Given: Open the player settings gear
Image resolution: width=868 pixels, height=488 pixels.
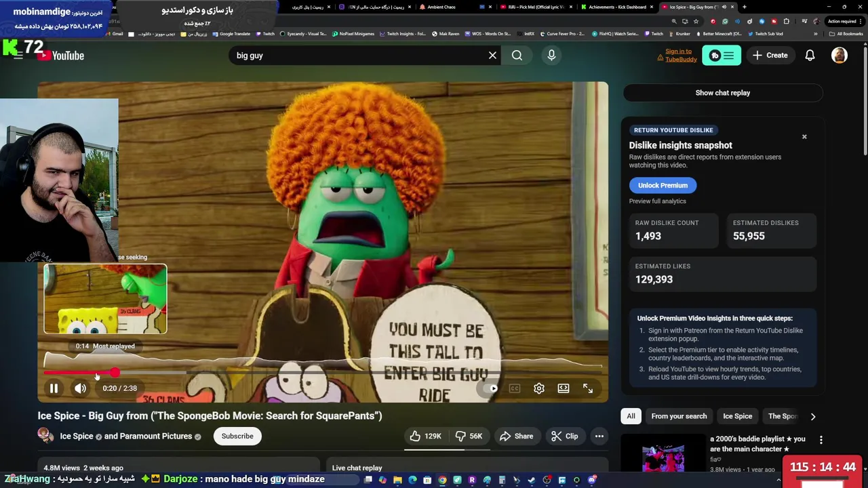Looking at the screenshot, I should coord(539,388).
